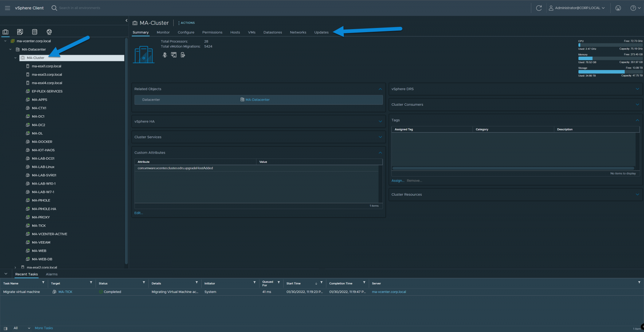The width and height of the screenshot is (644, 332).
Task: Click More Tasks link
Action: pos(44,328)
